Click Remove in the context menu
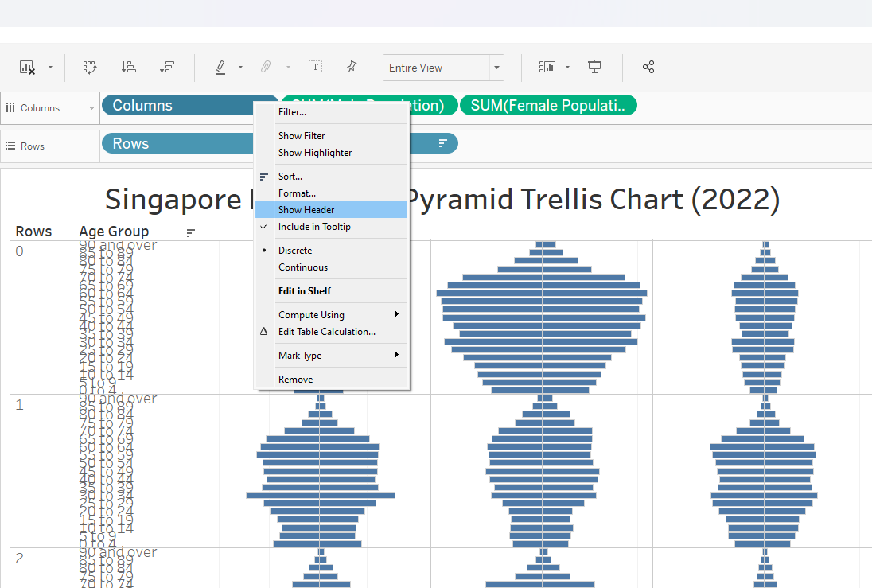The height and width of the screenshot is (588, 872). click(x=295, y=380)
